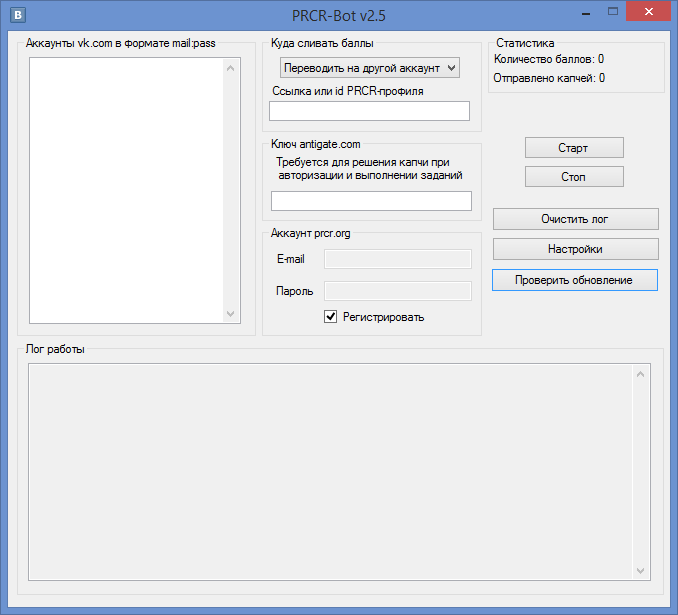Screen dimensions: 678x615
Task: Click 'Количество баллов: 0' statistic text
Action: tap(549, 59)
